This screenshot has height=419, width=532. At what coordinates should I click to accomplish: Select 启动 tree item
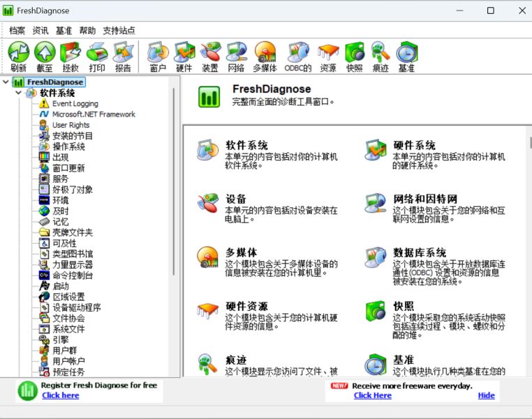[x=61, y=286]
